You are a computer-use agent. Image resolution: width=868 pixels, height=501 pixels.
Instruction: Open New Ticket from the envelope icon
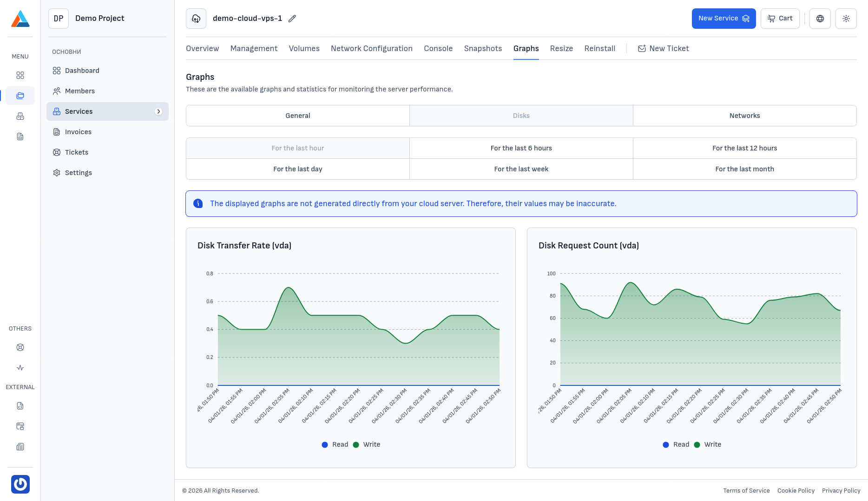coord(642,48)
